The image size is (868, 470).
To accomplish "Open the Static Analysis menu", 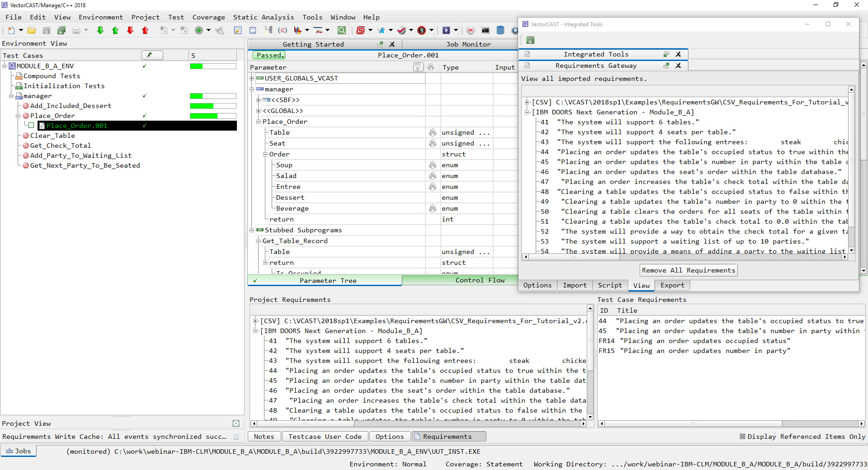I will tap(263, 17).
